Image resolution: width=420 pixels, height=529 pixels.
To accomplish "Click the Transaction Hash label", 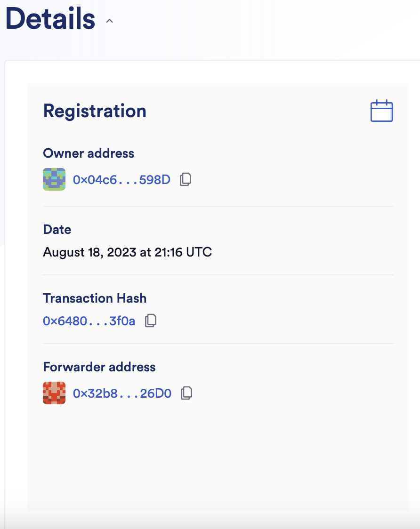I will [95, 298].
